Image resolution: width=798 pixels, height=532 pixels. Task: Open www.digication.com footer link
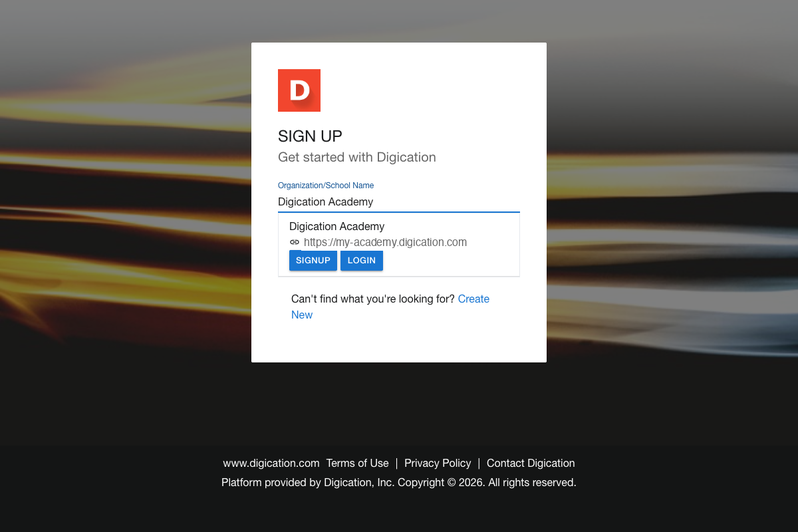click(271, 463)
